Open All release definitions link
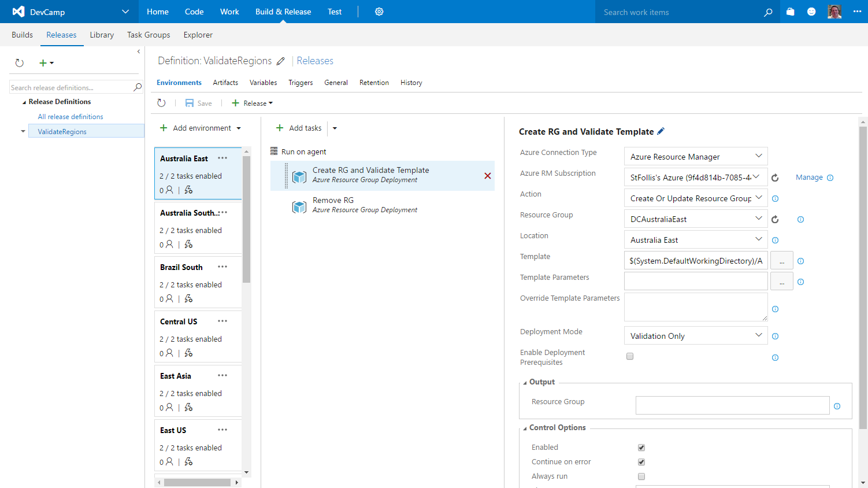Viewport: 868px width, 488px height. tap(71, 117)
